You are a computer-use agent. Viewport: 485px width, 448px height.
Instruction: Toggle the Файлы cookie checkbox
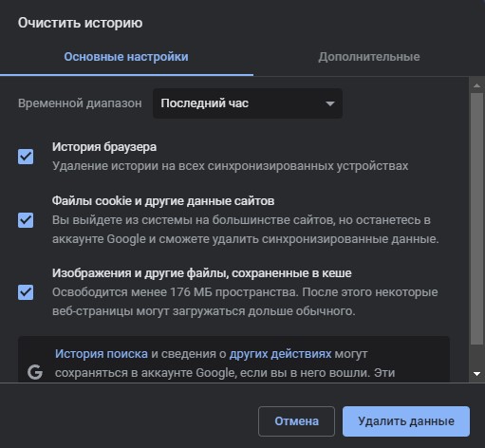tap(26, 220)
